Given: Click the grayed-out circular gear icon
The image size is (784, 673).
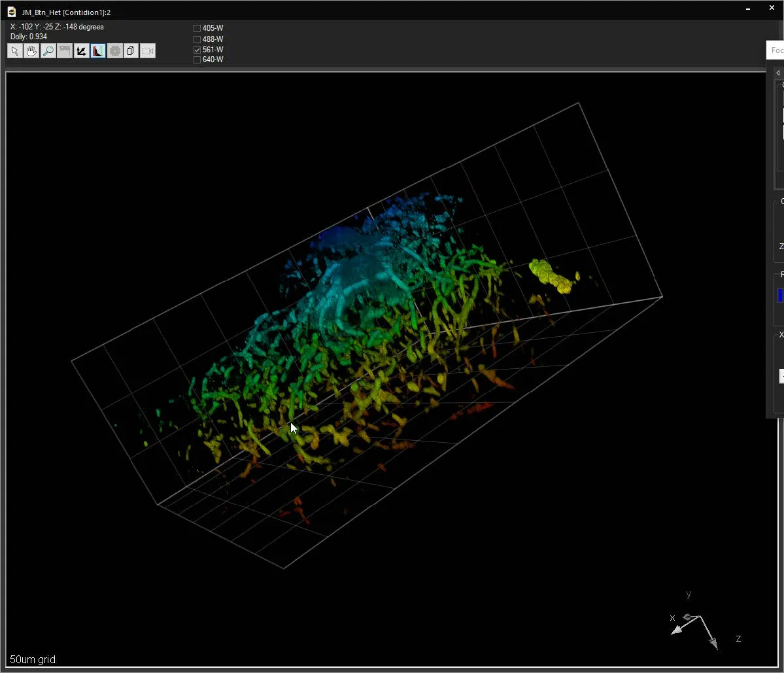Looking at the screenshot, I should (x=115, y=51).
